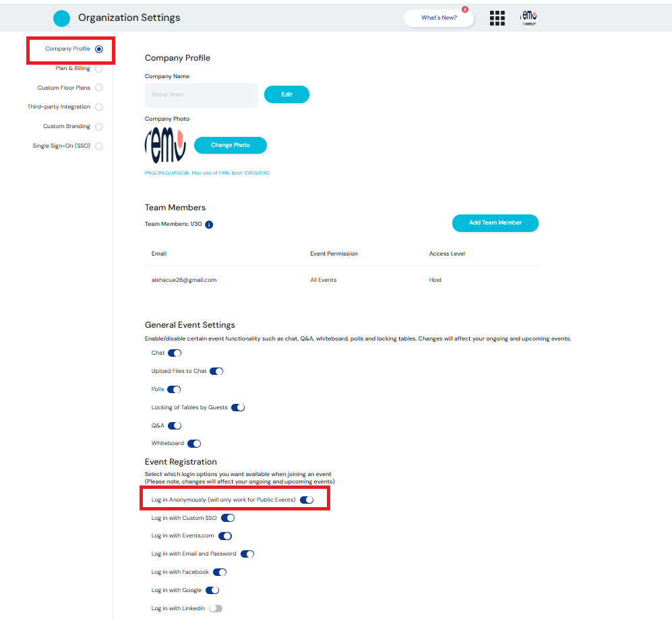Screen dimensions: 672x619
Task: Turn off Upload Files to Chat
Action: tap(216, 371)
